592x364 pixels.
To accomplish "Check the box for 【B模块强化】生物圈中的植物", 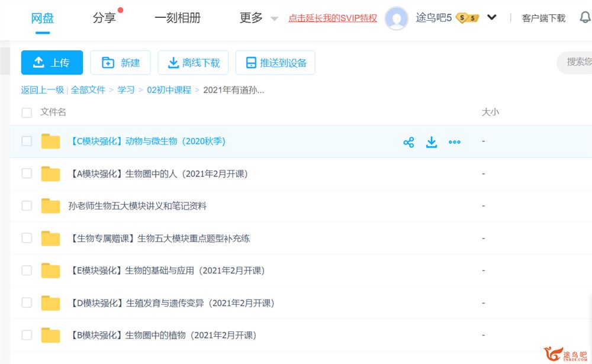I will [27, 335].
